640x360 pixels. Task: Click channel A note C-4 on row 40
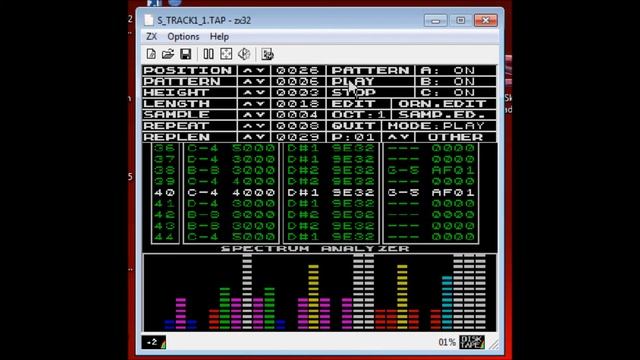pyautogui.click(x=203, y=192)
